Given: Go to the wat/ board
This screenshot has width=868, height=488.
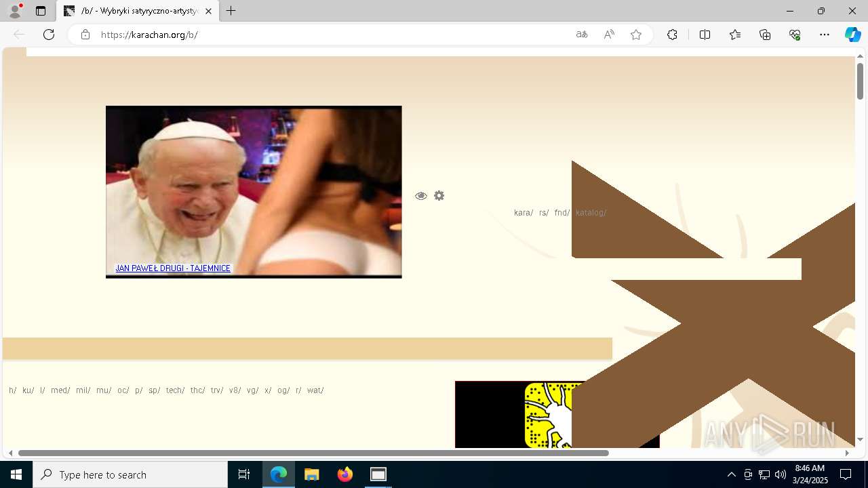Looking at the screenshot, I should pyautogui.click(x=315, y=390).
